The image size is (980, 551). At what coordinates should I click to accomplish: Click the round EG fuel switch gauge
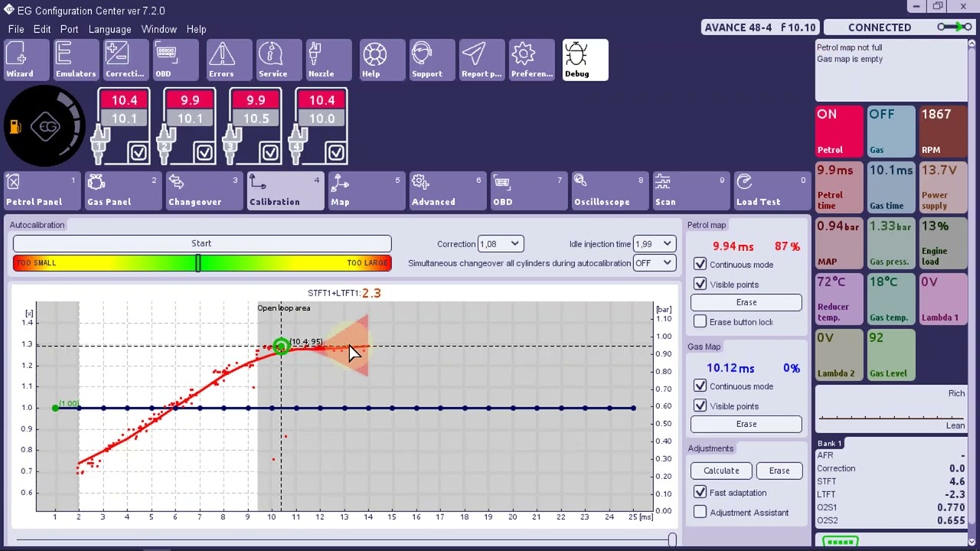point(45,126)
